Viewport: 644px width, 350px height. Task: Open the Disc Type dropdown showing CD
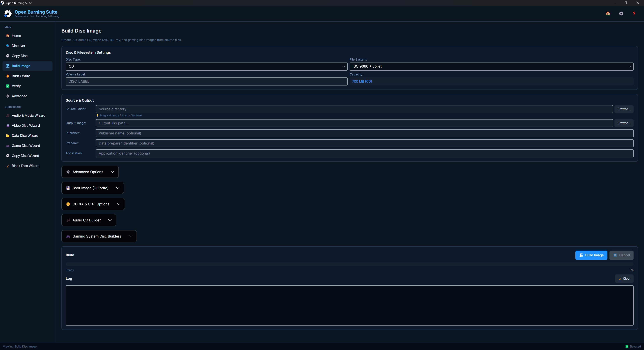point(206,66)
